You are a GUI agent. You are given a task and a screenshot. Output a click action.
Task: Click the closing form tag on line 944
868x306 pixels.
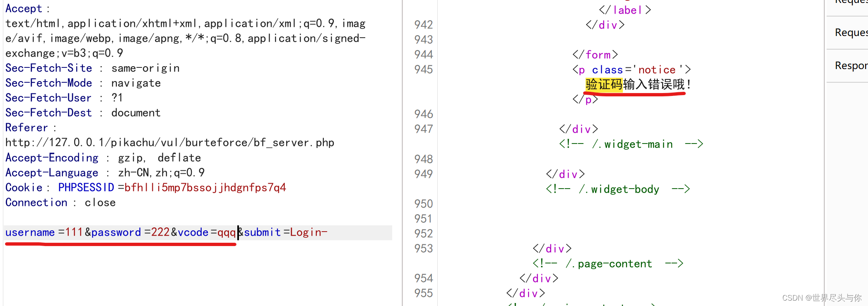595,55
